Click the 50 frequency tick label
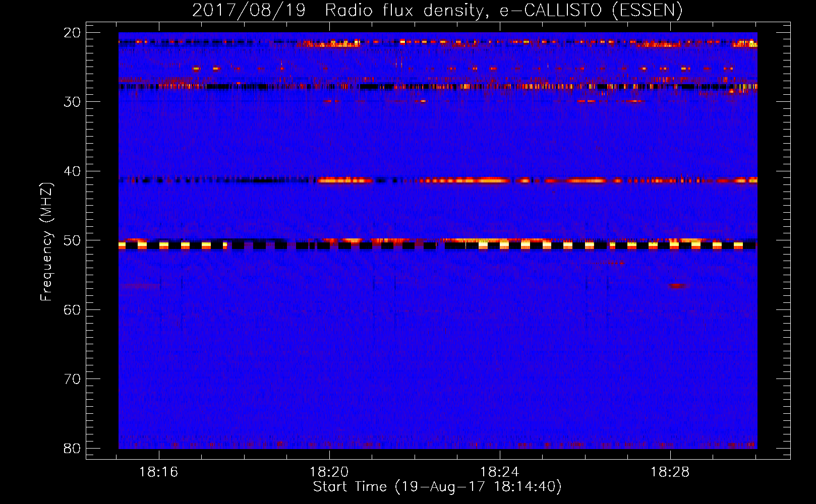Image resolution: width=816 pixels, height=504 pixels. tap(72, 240)
